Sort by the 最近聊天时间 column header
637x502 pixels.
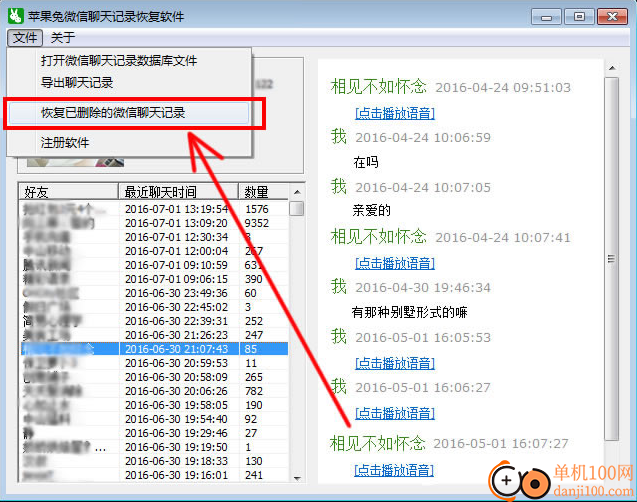pyautogui.click(x=178, y=192)
